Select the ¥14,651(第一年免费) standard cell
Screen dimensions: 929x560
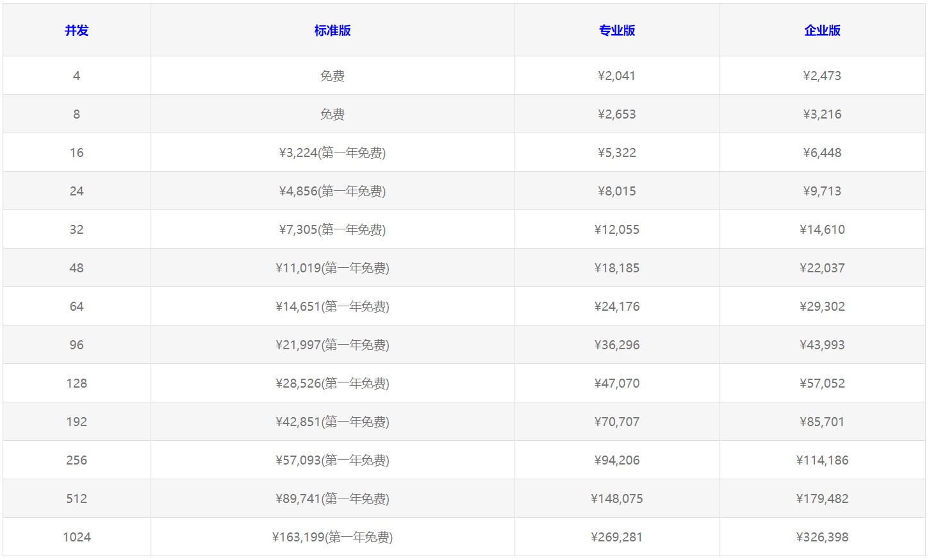click(332, 306)
